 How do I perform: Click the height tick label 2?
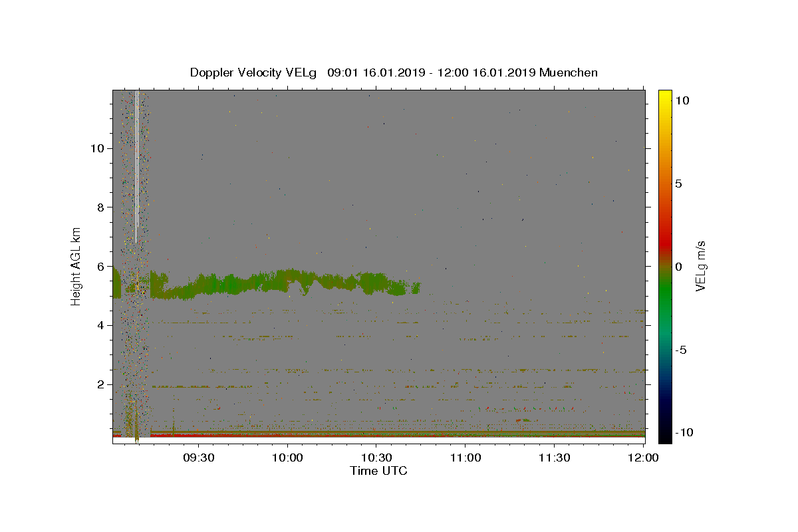click(x=100, y=384)
